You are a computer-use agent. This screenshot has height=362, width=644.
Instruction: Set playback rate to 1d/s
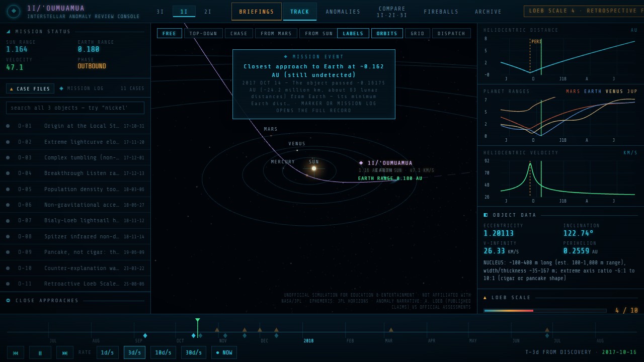[x=108, y=352]
